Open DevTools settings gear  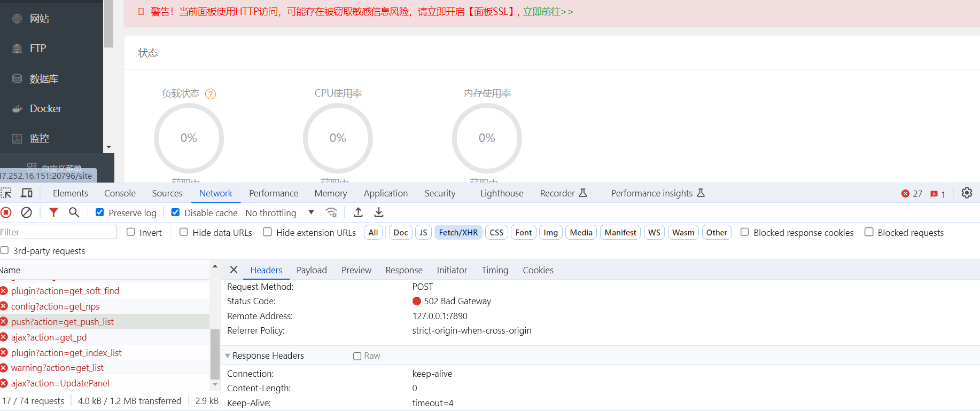967,193
